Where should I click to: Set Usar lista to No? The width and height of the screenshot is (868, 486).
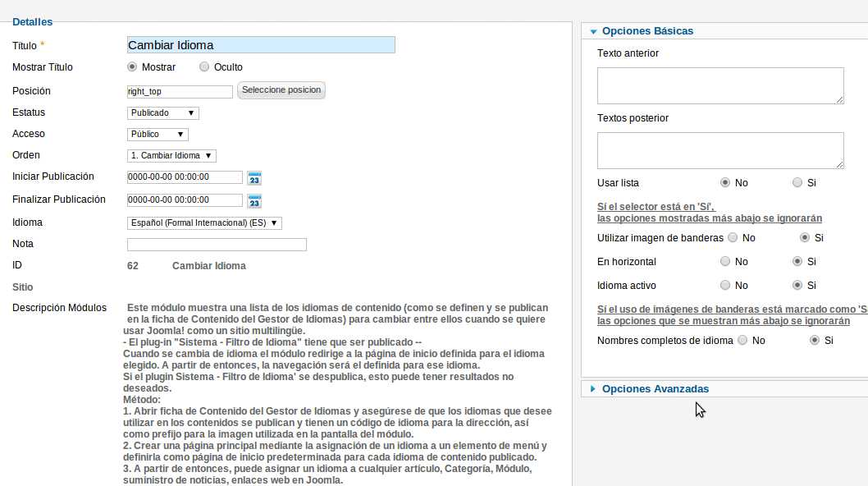[725, 182]
